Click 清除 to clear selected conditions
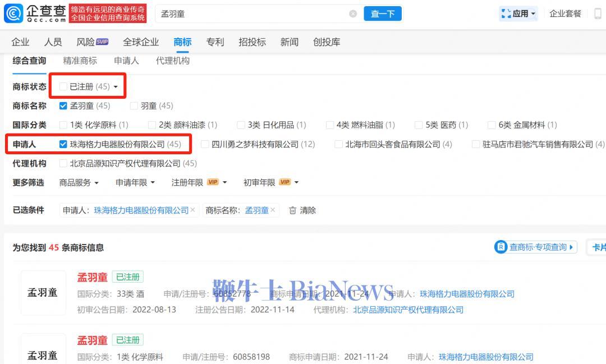The image size is (606, 364). tap(308, 210)
